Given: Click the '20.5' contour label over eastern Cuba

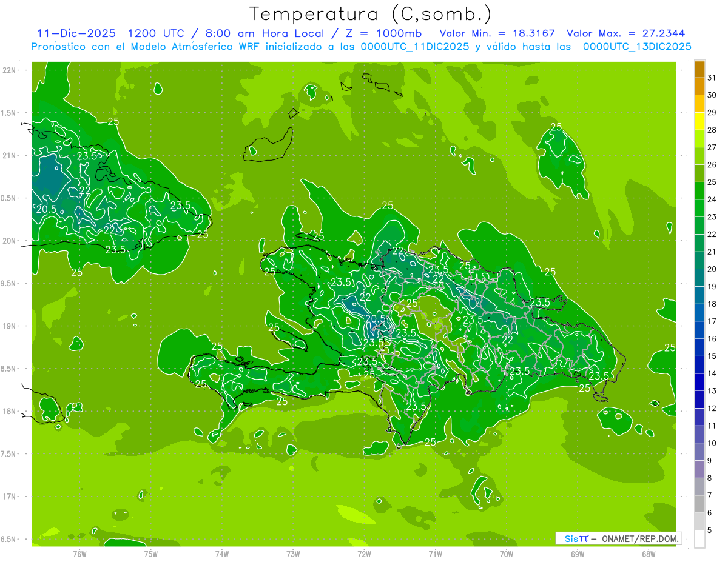Looking at the screenshot, I should [x=46, y=209].
